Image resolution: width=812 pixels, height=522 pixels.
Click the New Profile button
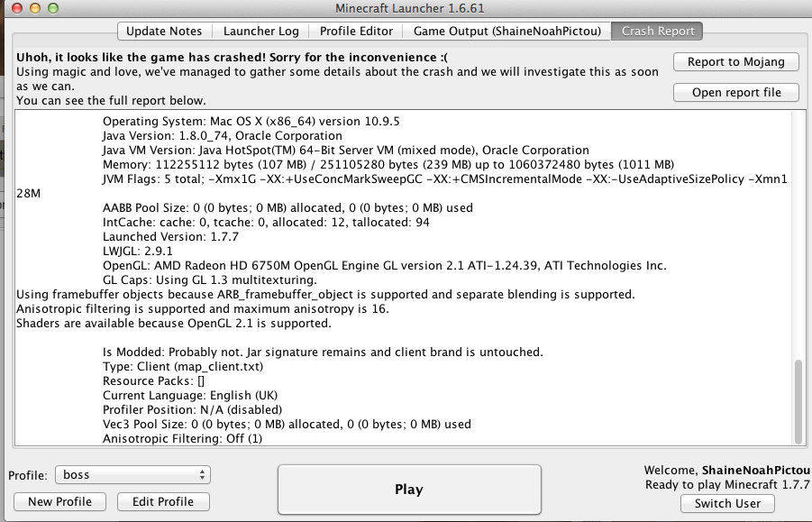(x=60, y=501)
